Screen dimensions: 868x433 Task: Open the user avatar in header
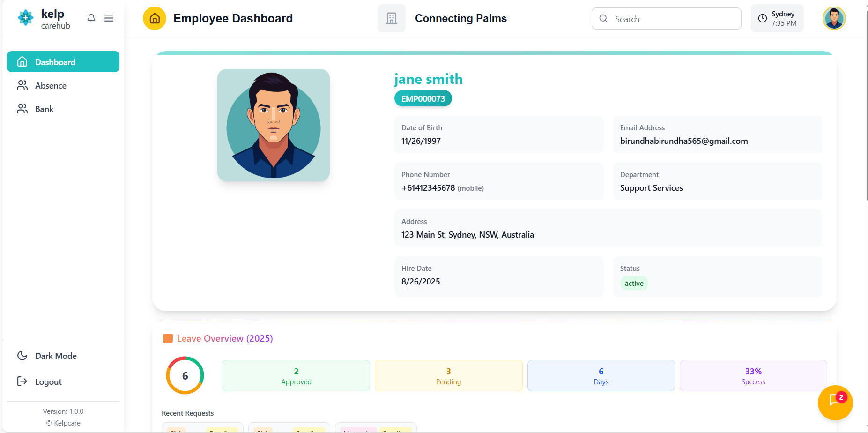click(834, 18)
